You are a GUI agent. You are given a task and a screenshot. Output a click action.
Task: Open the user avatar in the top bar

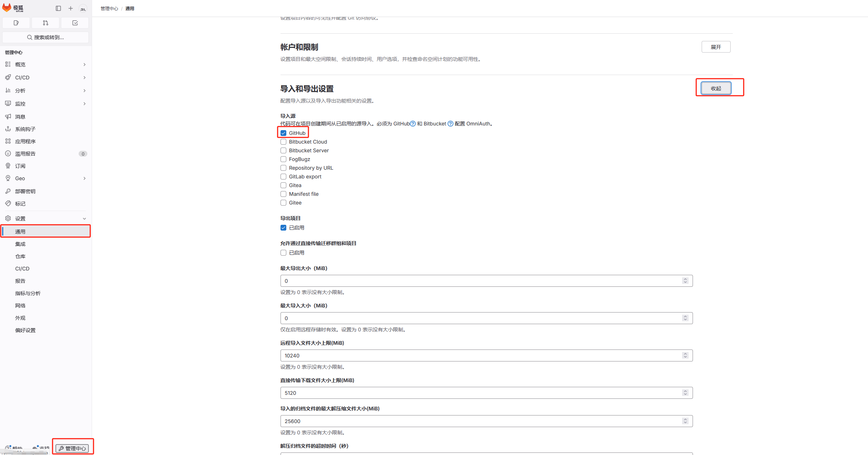[83, 8]
